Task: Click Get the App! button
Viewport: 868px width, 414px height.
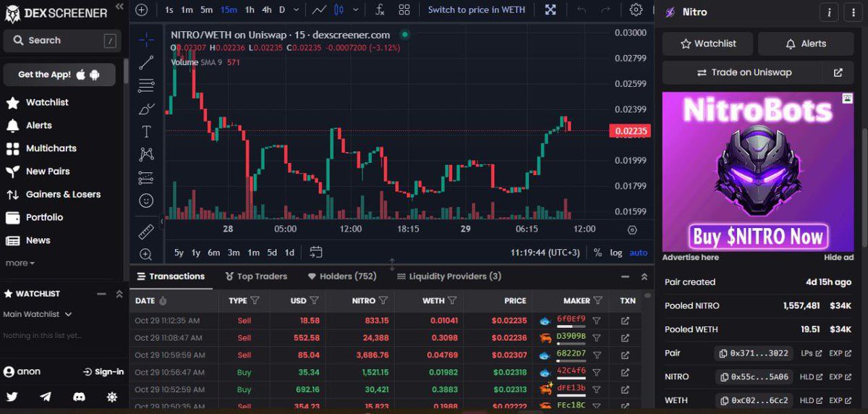Action: [59, 75]
